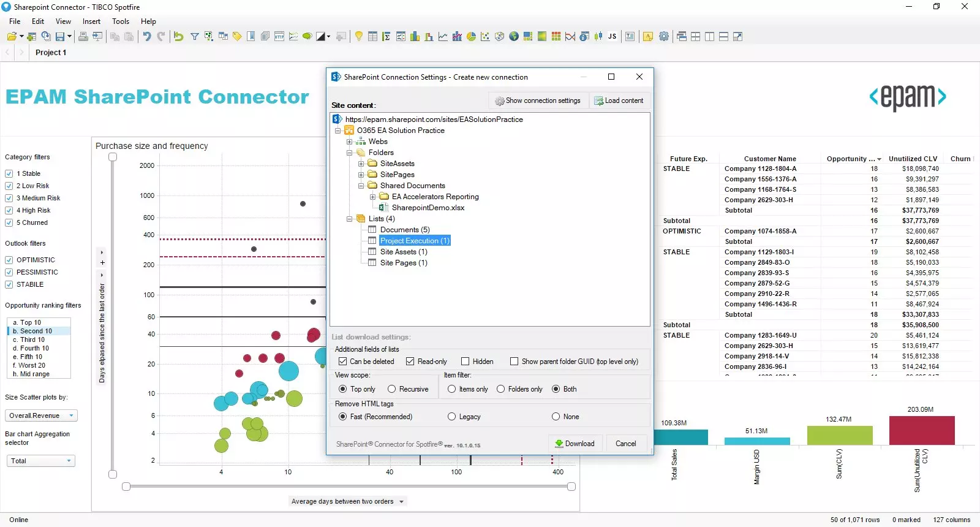Click the vertical zoom slider top handle
The image size is (980, 527).
tap(113, 157)
